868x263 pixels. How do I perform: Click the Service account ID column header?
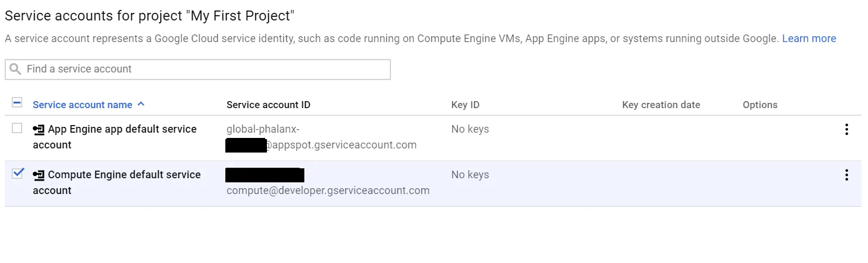(268, 105)
